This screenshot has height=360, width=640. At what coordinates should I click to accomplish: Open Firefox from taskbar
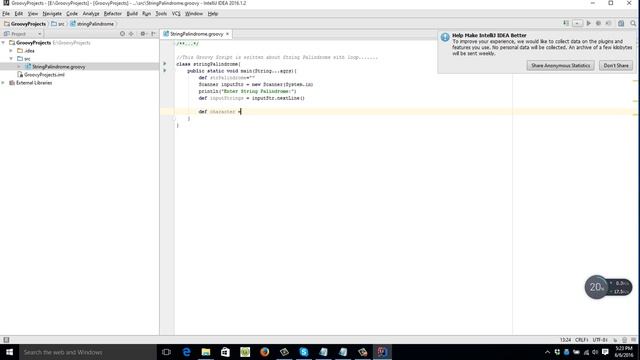264,352
